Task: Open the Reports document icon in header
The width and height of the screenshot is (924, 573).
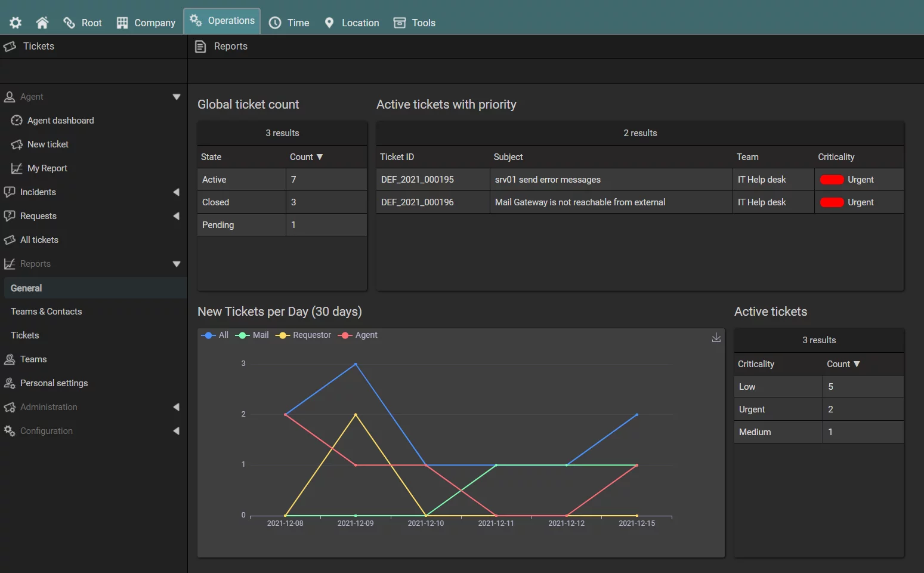Action: pyautogui.click(x=200, y=47)
